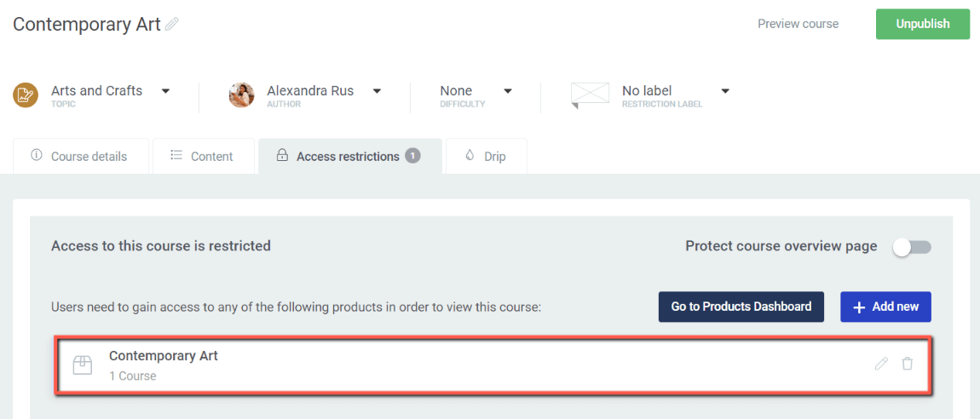
Task: Click Go to Products Dashboard button
Action: [x=741, y=307]
